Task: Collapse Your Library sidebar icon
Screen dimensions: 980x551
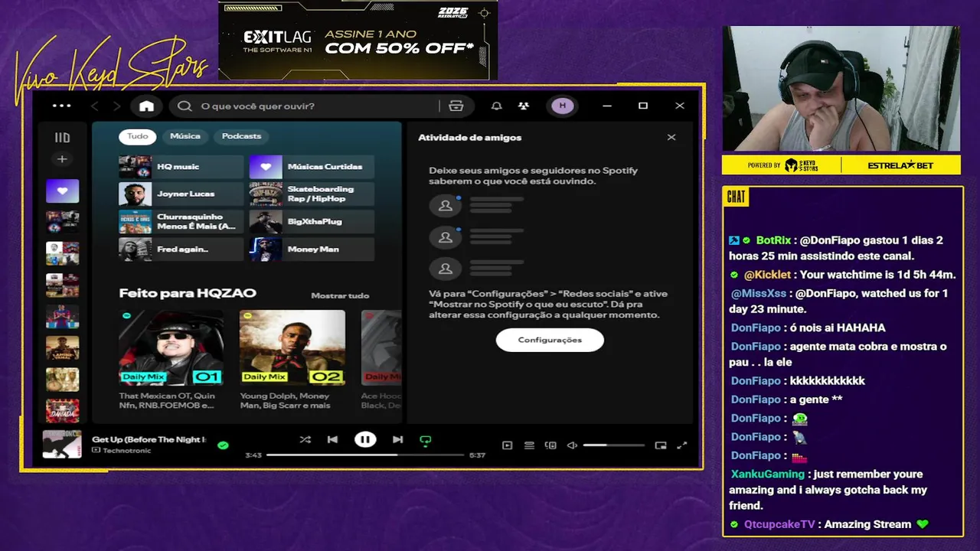Action: pos(62,138)
